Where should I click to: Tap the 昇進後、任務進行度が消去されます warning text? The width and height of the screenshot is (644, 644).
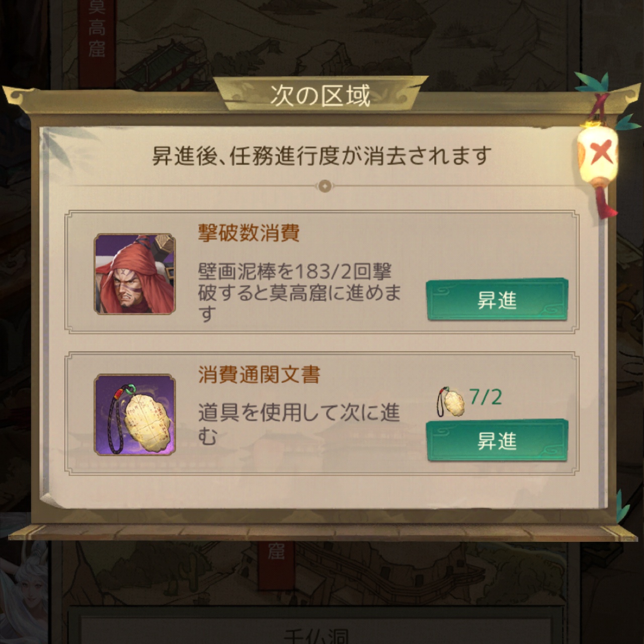[321, 155]
